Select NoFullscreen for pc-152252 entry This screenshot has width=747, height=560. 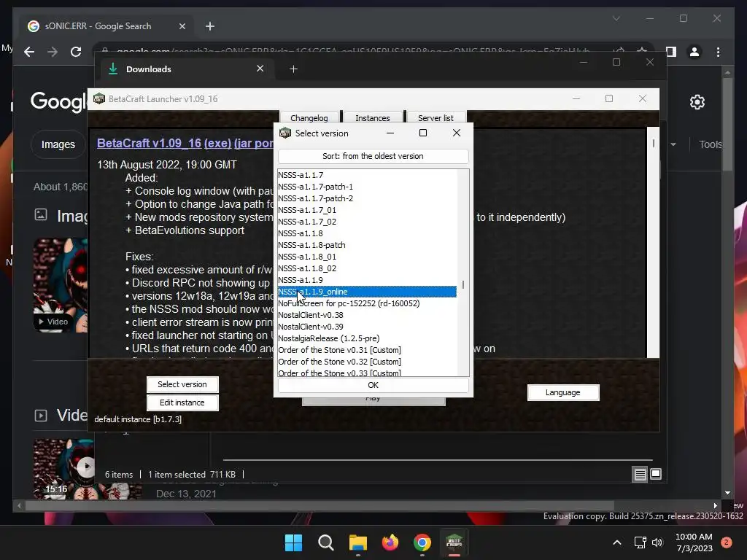(367, 303)
